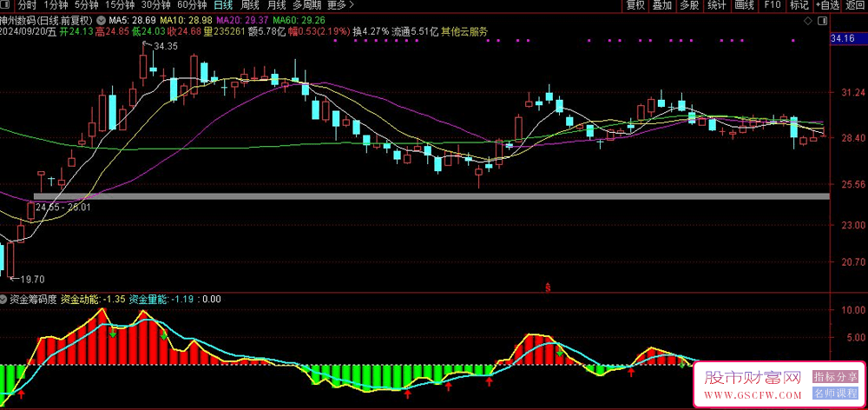Select the 15分钟 period tab
The height and width of the screenshot is (410, 868).
pyautogui.click(x=120, y=5)
